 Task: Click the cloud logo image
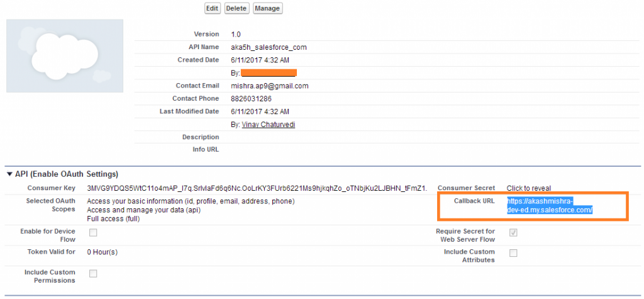pyautogui.click(x=65, y=55)
